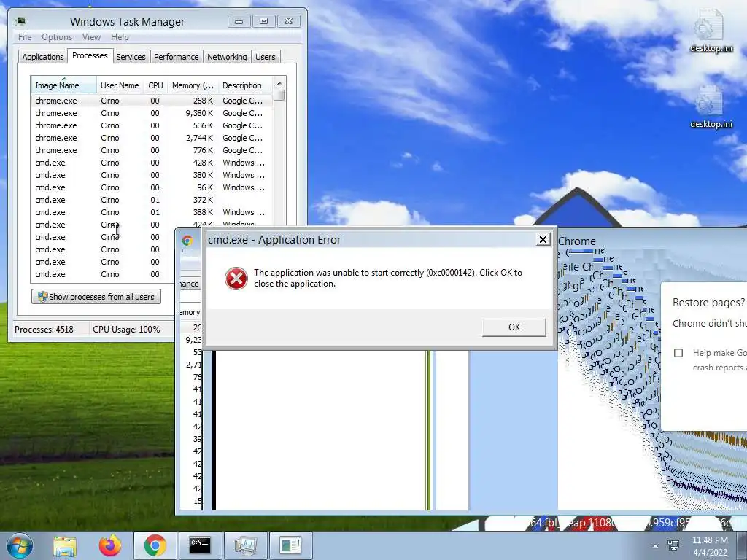Tick the Help make Google checkbox in Chrome
This screenshot has width=747, height=560.
pyautogui.click(x=678, y=353)
